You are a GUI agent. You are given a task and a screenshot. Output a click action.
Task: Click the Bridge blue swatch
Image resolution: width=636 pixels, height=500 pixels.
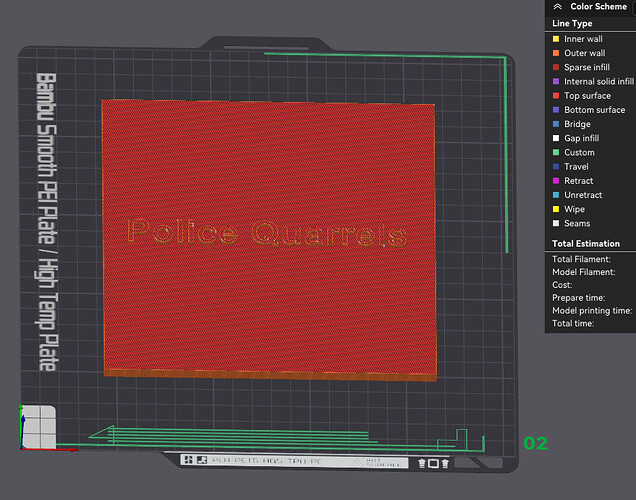(x=556, y=124)
